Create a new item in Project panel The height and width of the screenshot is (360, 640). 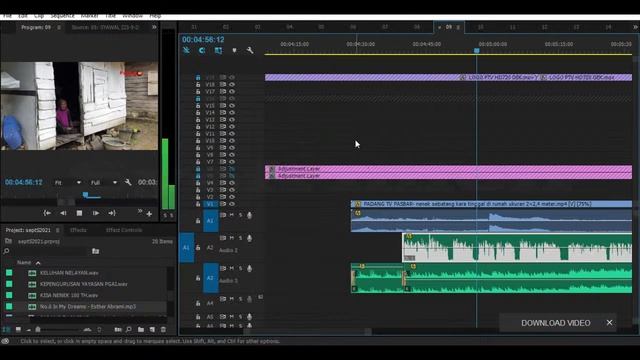pos(152,329)
